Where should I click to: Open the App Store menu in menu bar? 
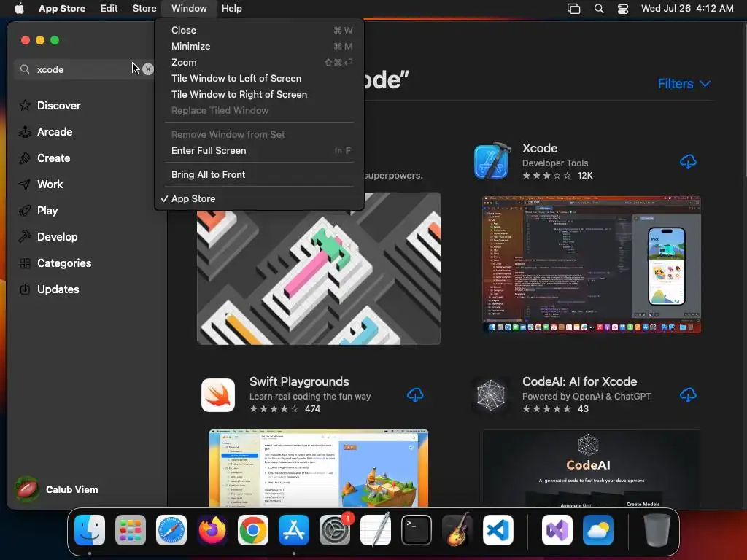tap(62, 8)
